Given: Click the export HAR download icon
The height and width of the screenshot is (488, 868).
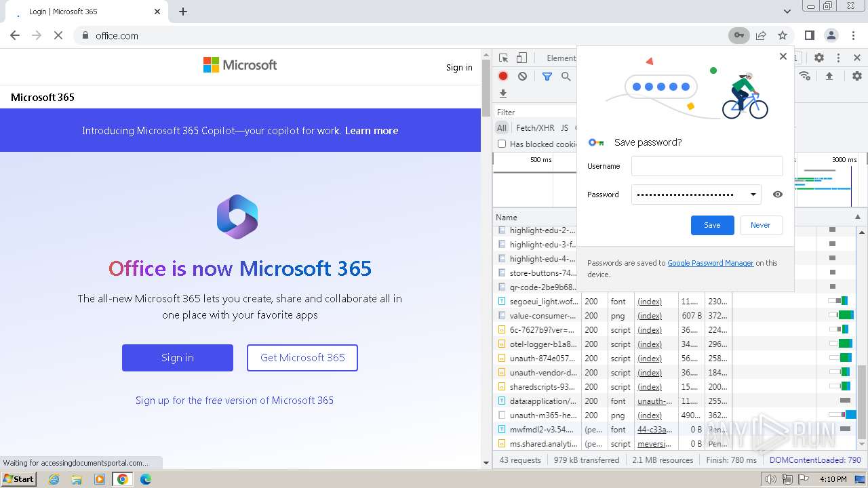Looking at the screenshot, I should point(503,94).
